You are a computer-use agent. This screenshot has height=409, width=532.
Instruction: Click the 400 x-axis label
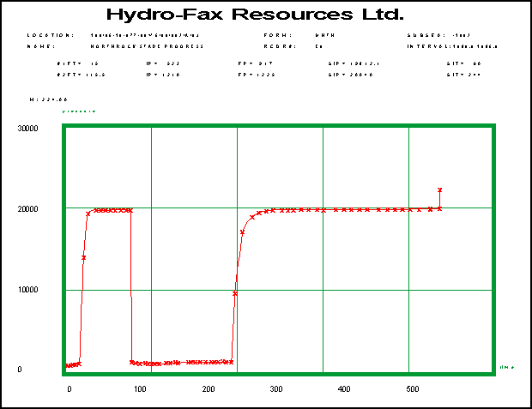coord(344,389)
